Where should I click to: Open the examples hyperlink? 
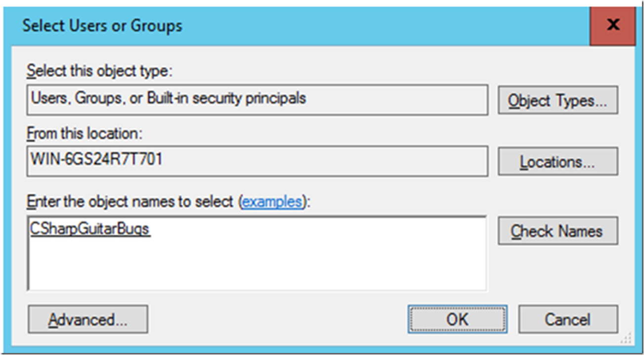point(271,202)
